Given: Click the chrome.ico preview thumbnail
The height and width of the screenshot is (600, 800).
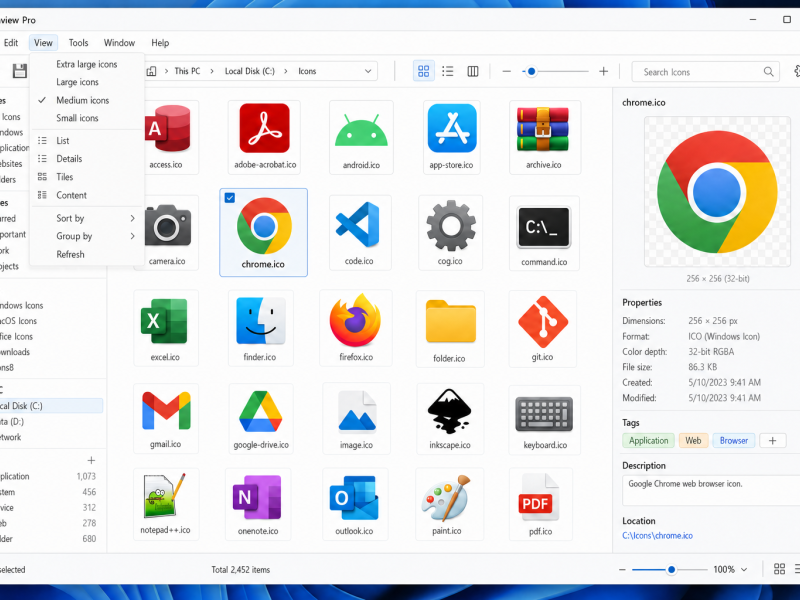Looking at the screenshot, I should tap(717, 192).
